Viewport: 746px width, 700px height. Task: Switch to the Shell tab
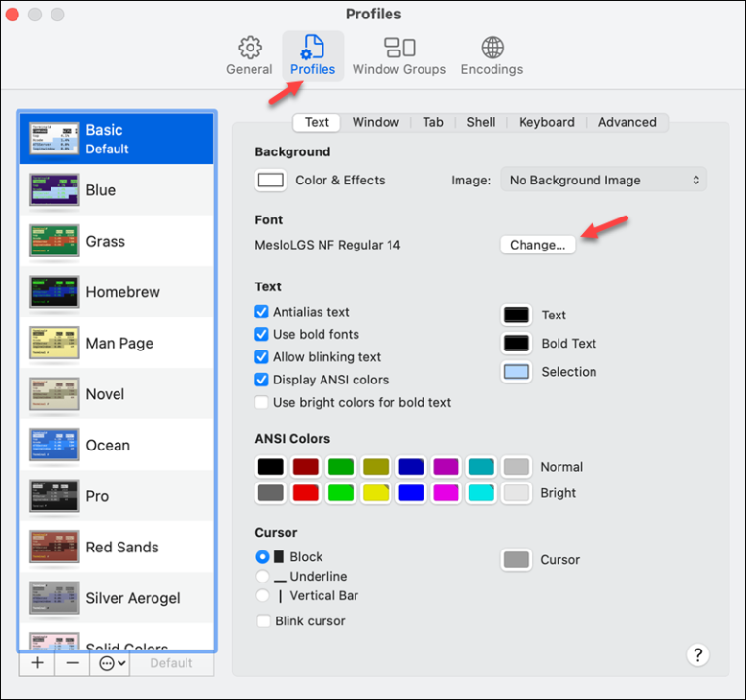[x=481, y=122]
